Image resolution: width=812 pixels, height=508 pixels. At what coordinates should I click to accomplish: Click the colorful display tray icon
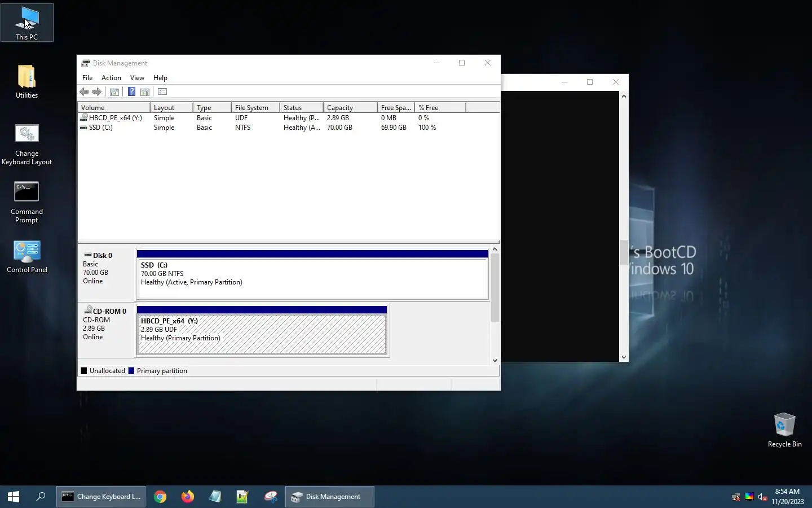749,497
